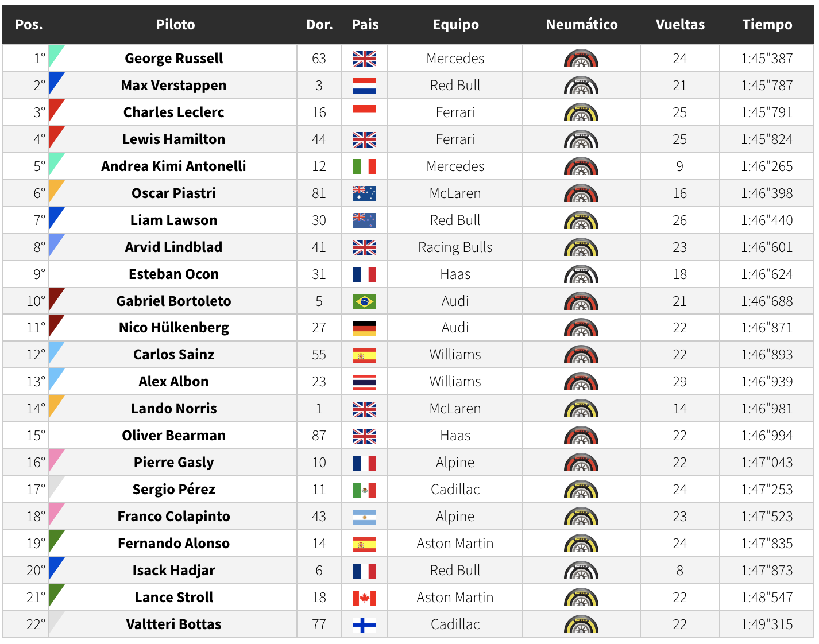Image resolution: width=819 pixels, height=644 pixels.
Task: Click the Tiempo column header
Action: pos(767,25)
